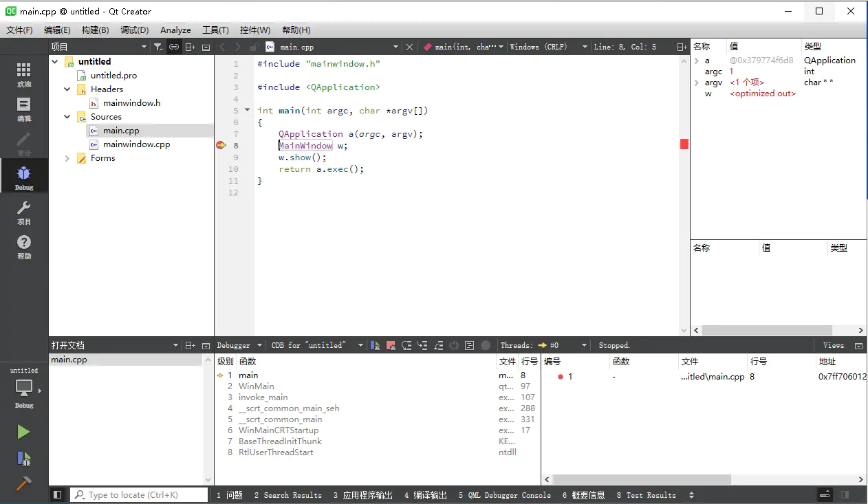Image resolution: width=868 pixels, height=504 pixels.
Task: Open the Help (帮助) mode in sidebar
Action: (x=24, y=247)
